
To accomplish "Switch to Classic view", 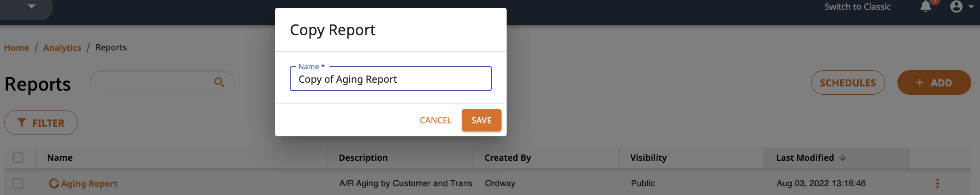I will tap(857, 7).
